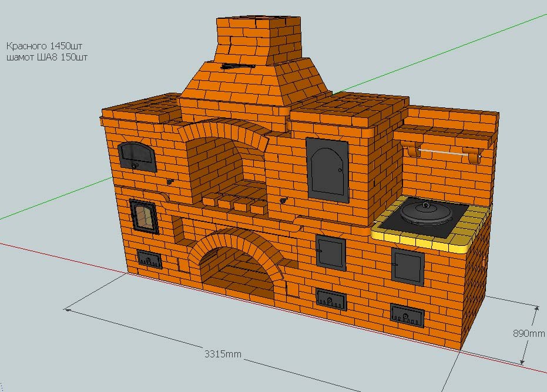Select the 'Красного 1450шт' text annotation
The image size is (547, 392).
point(42,46)
